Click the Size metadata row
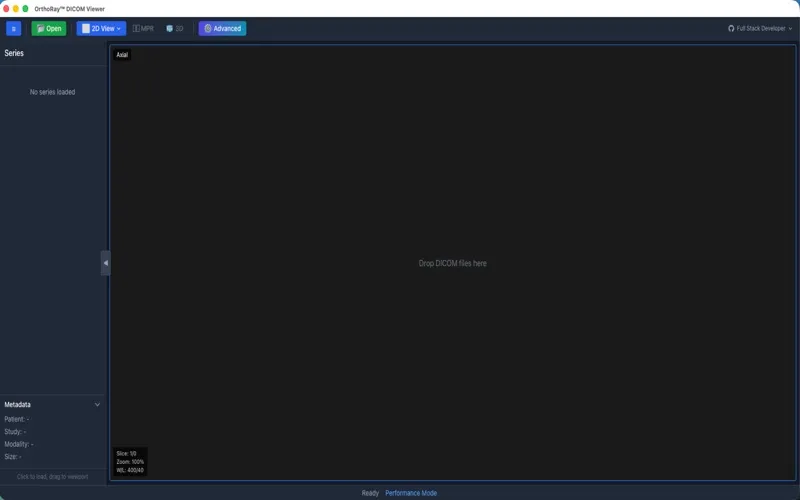The height and width of the screenshot is (500, 800). coord(13,457)
